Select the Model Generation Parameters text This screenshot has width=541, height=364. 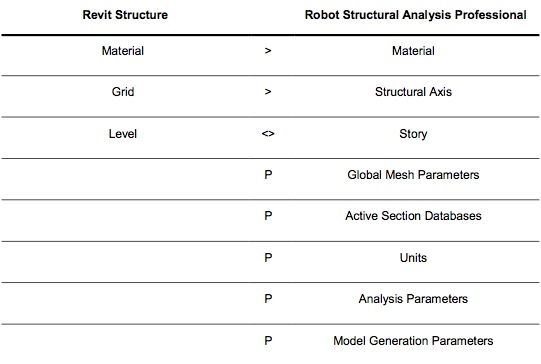[x=413, y=341]
